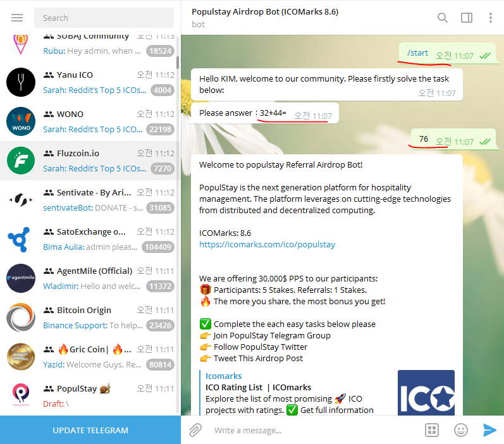Click the /start sent message
Viewport: 504px width, 444px height.
click(447, 53)
